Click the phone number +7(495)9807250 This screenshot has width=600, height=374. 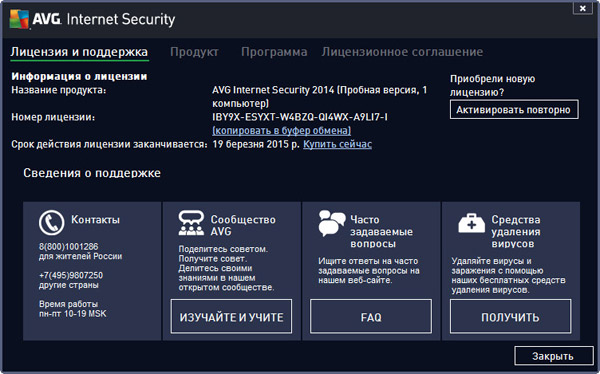coord(71,275)
